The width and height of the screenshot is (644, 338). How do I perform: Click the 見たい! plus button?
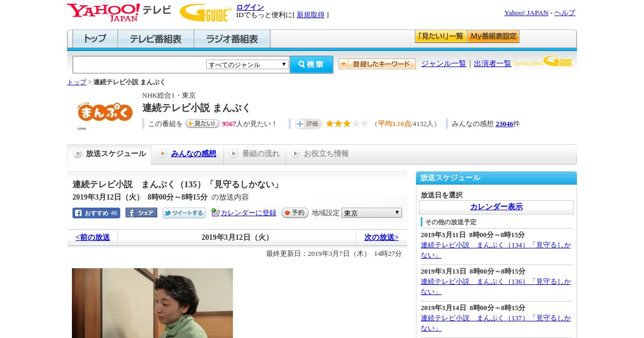click(202, 123)
